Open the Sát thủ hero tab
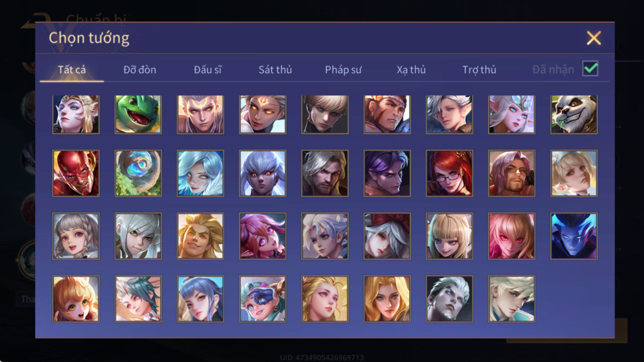The image size is (644, 362). pos(275,70)
